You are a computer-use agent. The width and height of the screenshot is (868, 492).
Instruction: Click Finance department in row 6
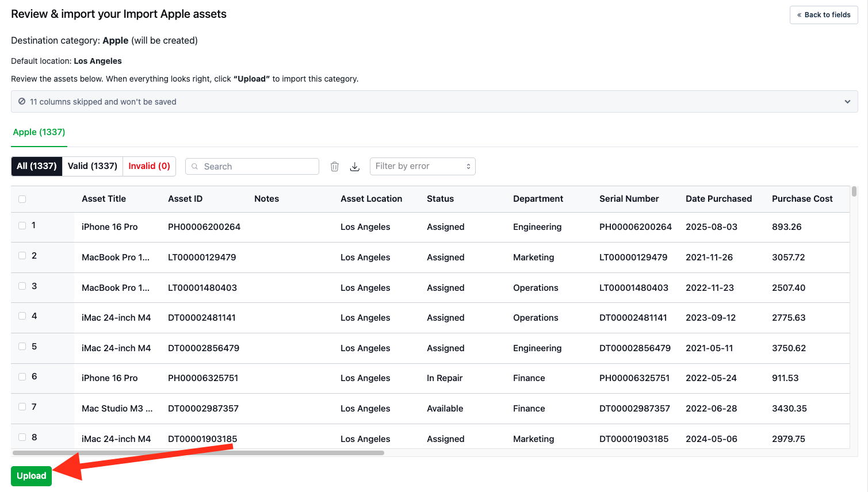529,378
